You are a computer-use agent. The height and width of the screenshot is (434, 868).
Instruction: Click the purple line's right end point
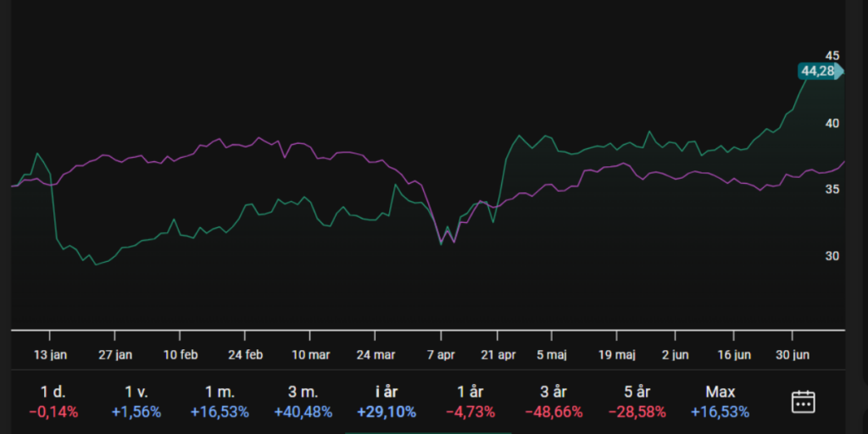coord(844,162)
